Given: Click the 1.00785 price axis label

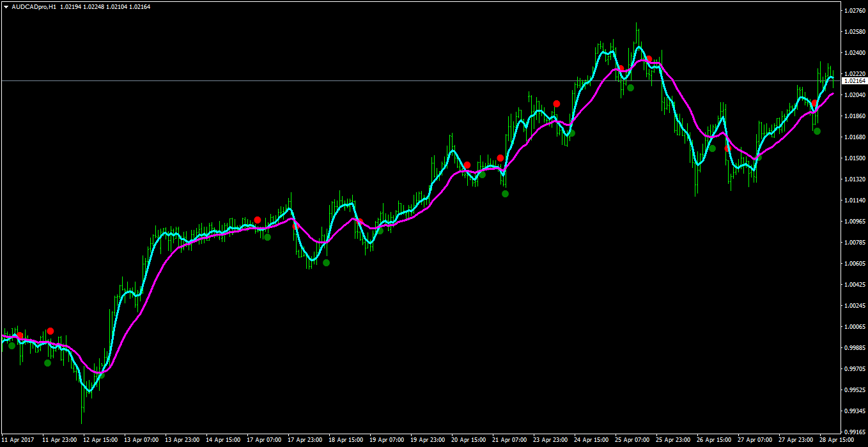Looking at the screenshot, I should 855,243.
